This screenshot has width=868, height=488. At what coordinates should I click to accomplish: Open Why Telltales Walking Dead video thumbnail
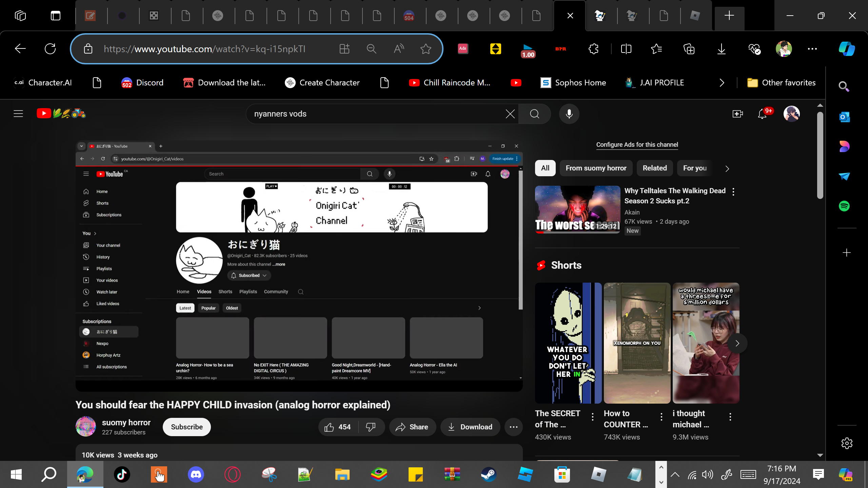577,209
